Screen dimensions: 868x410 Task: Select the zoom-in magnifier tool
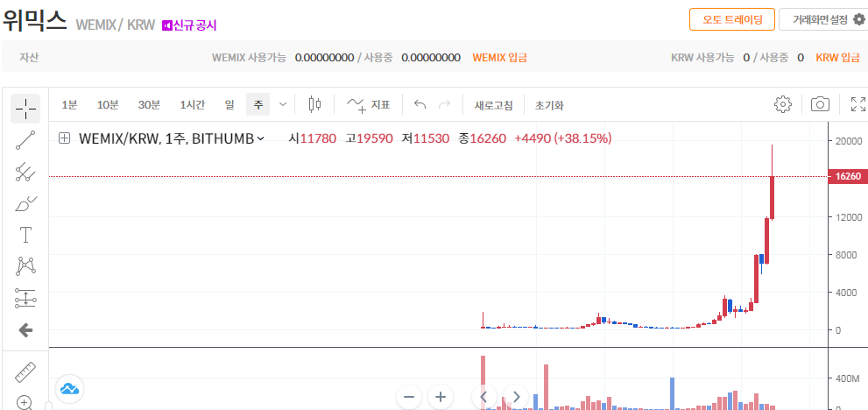point(25,402)
